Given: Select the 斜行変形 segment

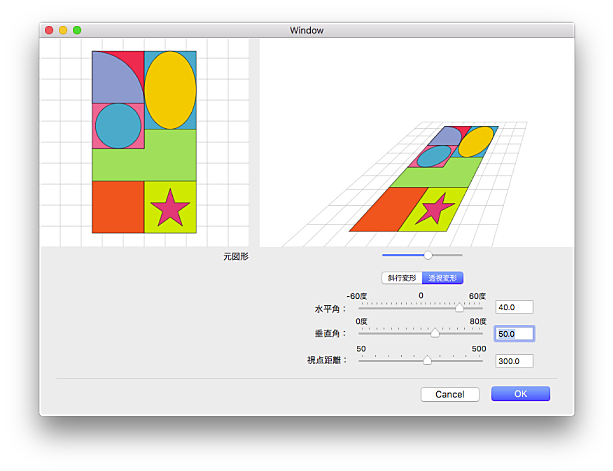Looking at the screenshot, I should point(402,277).
